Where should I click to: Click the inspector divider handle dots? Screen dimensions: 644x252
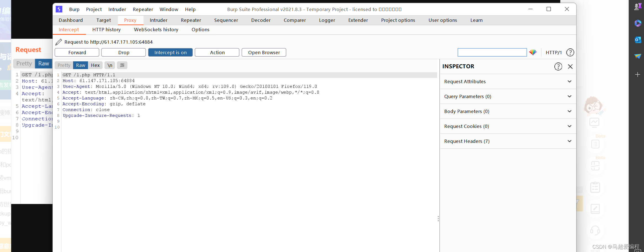pyautogui.click(x=438, y=219)
